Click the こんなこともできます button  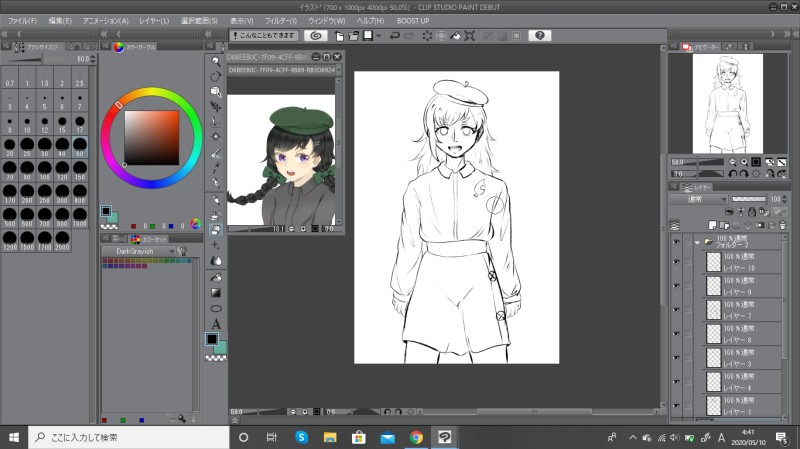click(x=264, y=35)
